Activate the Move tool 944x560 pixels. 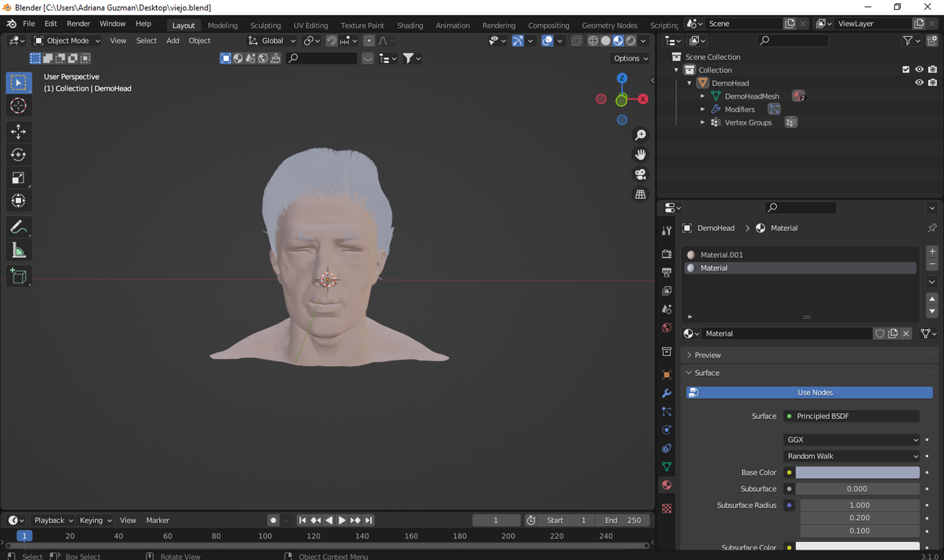pyautogui.click(x=18, y=132)
